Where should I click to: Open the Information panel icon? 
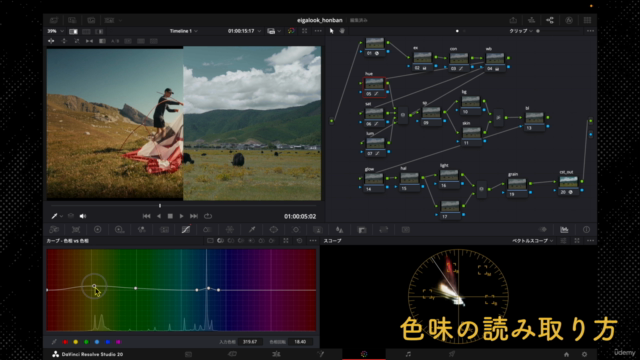coord(586,230)
